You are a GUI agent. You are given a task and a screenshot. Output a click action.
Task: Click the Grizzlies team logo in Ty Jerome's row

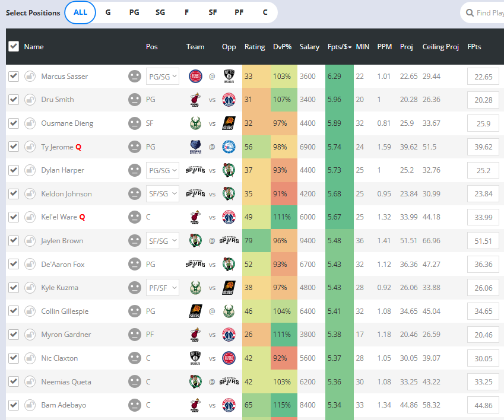[195, 147]
